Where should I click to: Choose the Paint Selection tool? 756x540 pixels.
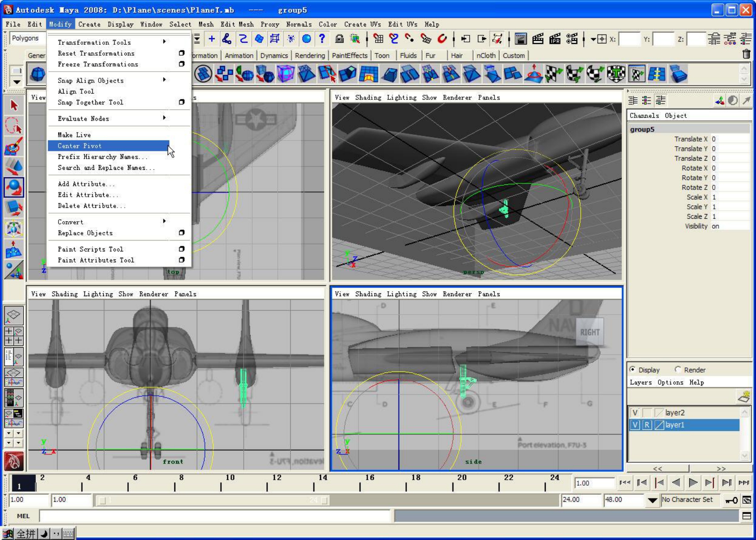(x=14, y=146)
